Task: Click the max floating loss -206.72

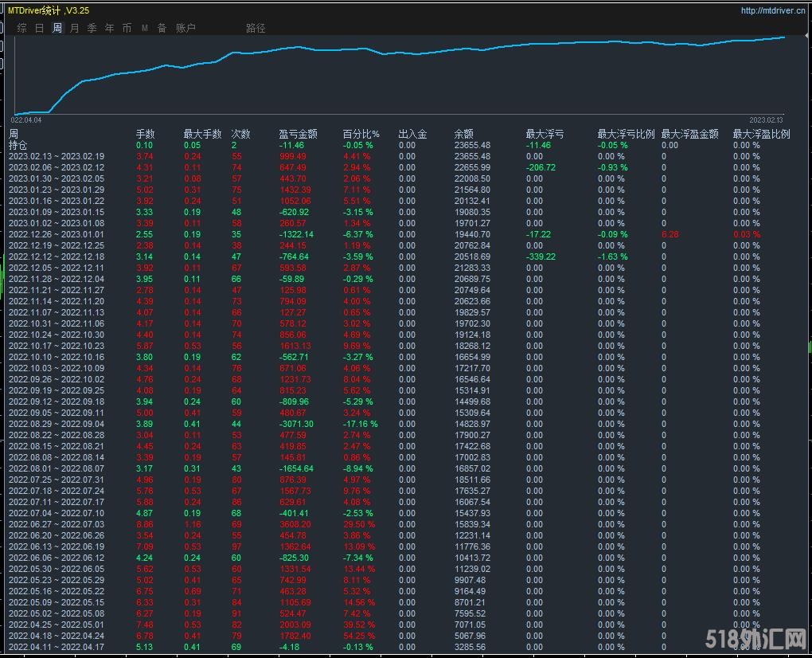Action: coord(541,168)
